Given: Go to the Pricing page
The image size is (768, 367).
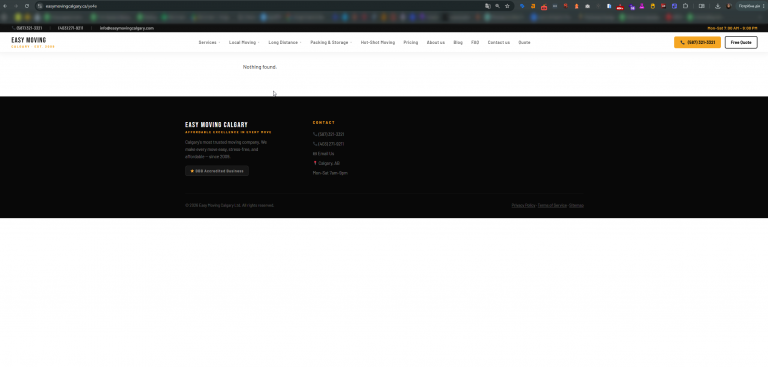Looking at the screenshot, I should [410, 43].
